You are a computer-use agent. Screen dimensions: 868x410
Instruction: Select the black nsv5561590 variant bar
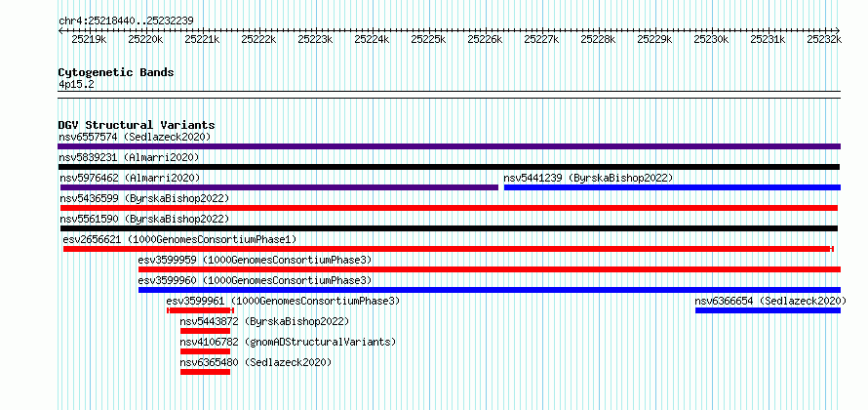[449, 228]
